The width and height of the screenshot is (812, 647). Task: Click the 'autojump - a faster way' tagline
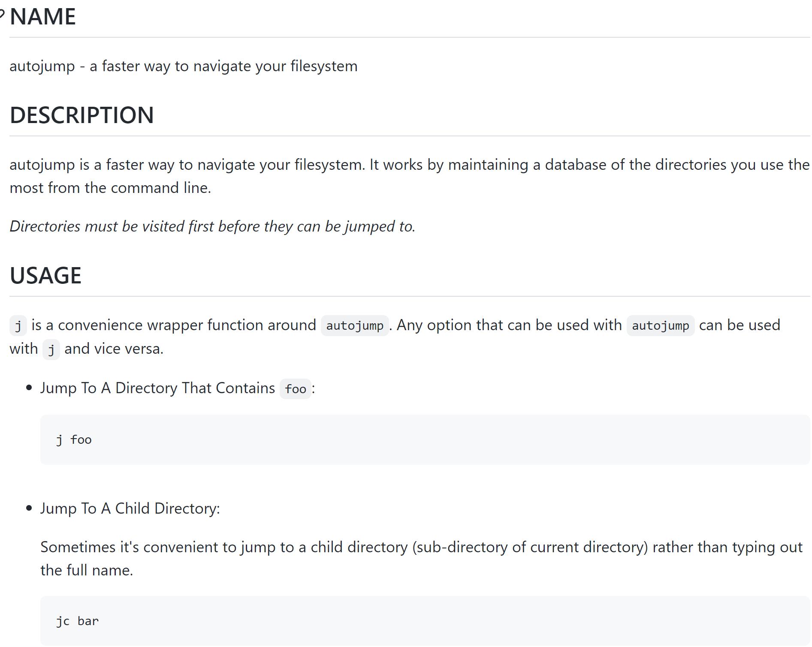click(183, 66)
